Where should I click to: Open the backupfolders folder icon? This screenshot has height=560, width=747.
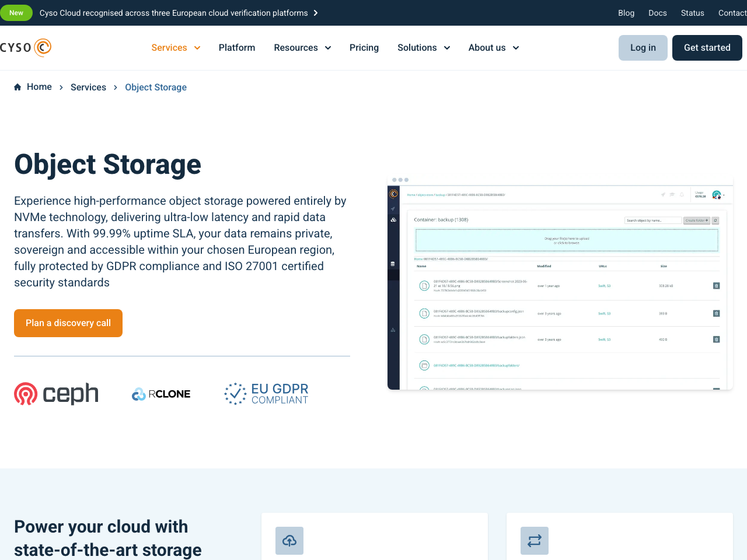423,365
